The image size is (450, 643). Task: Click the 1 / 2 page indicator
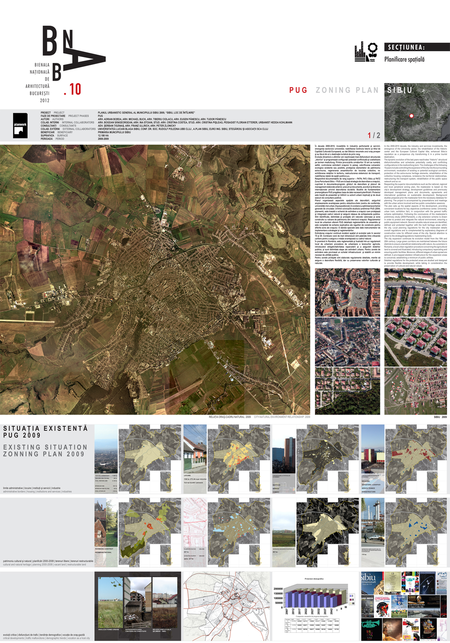tap(374, 135)
